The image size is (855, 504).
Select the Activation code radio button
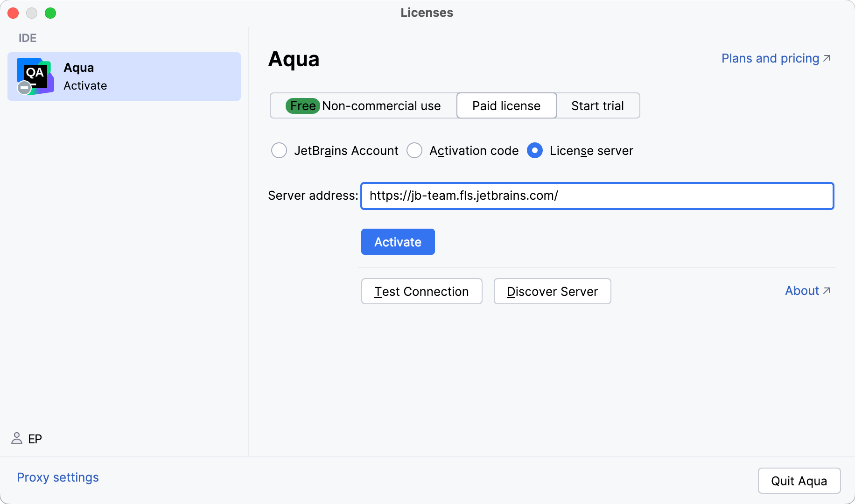(414, 151)
